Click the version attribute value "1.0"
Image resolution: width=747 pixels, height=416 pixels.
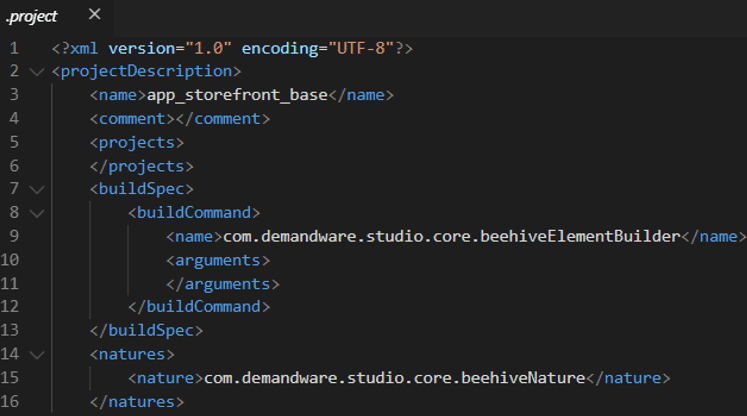(208, 48)
